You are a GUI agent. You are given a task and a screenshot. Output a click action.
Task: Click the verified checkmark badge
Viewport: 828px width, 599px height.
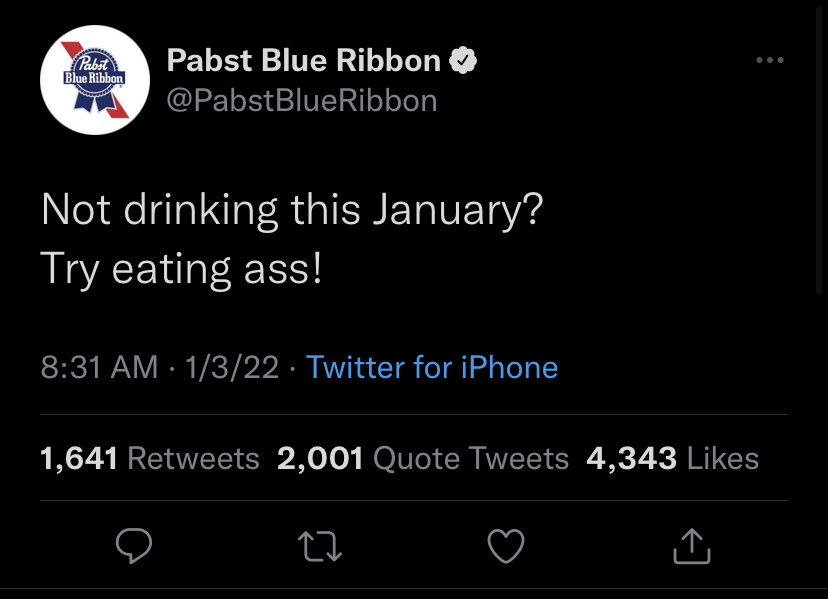click(x=462, y=61)
